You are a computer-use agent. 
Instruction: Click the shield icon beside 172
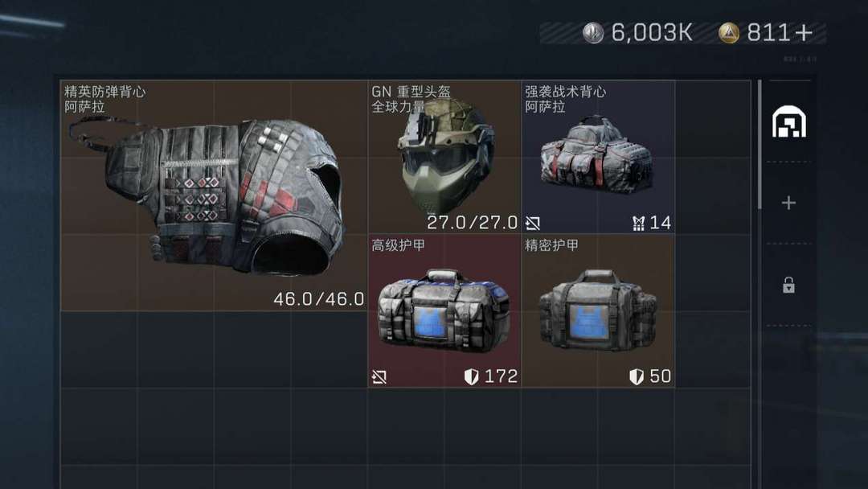(x=471, y=377)
